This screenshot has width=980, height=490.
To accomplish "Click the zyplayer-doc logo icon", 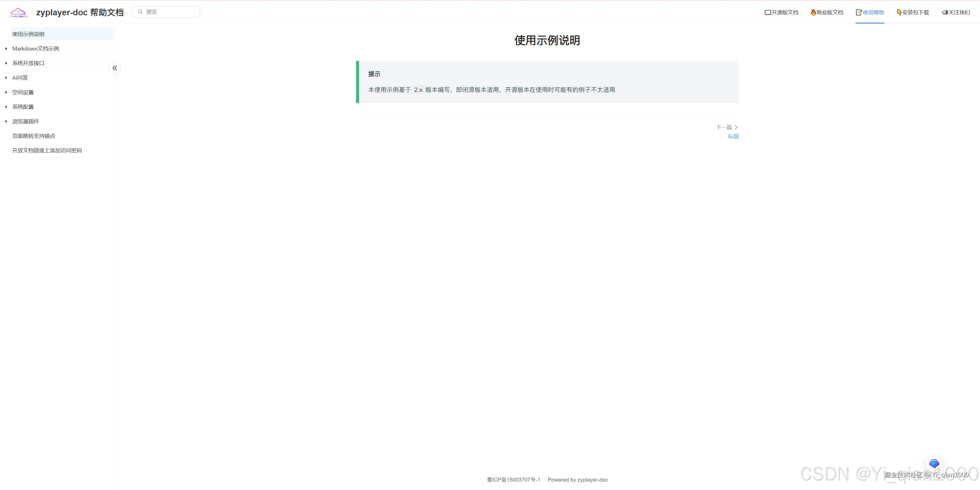I will (18, 12).
